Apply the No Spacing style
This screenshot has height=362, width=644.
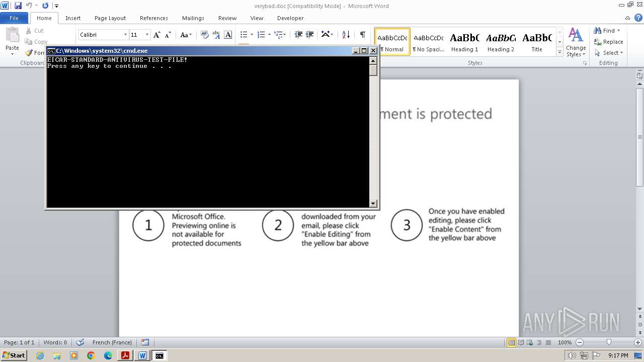coord(428,41)
